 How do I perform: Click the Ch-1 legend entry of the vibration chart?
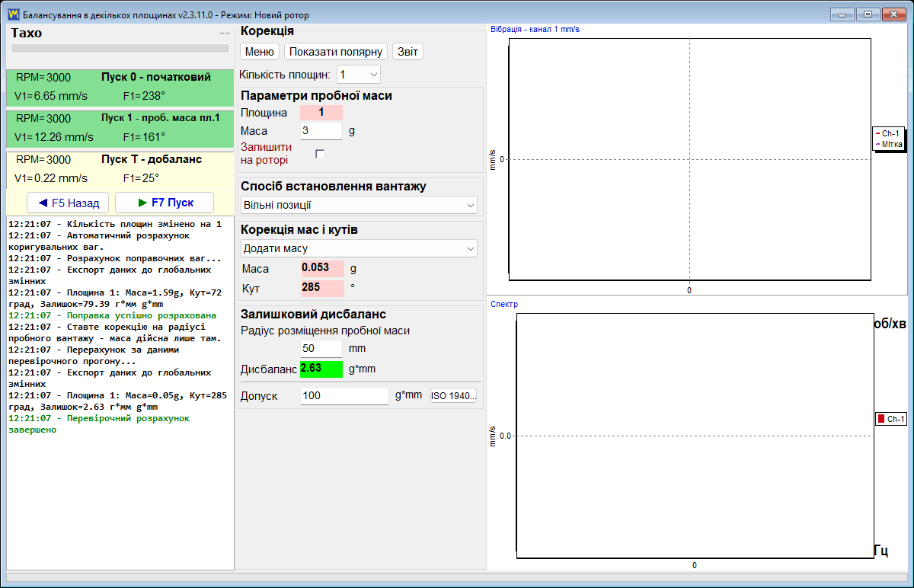tap(887, 133)
